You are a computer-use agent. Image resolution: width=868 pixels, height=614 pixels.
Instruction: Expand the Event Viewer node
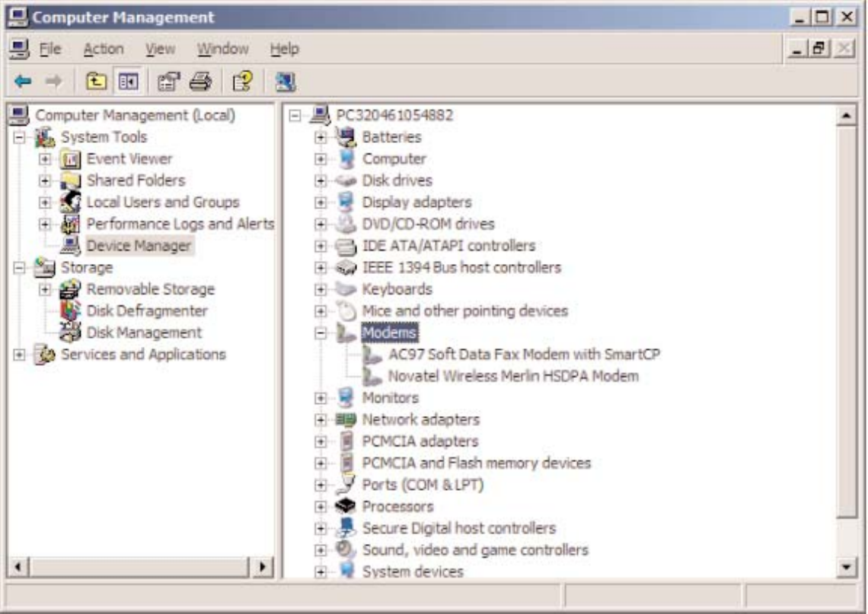[45, 159]
